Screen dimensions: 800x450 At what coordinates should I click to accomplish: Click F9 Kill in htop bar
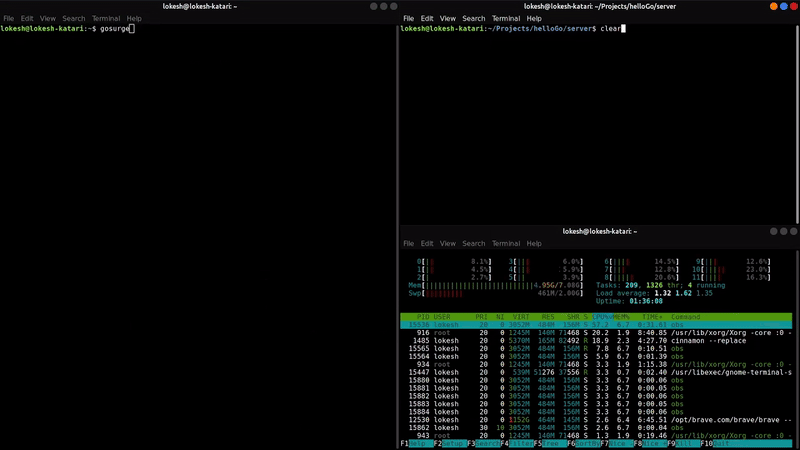pyautogui.click(x=685, y=443)
